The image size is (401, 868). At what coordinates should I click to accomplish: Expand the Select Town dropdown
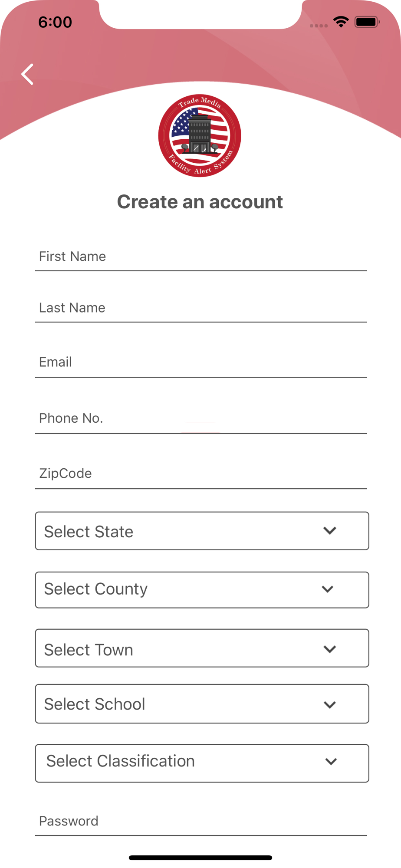tap(202, 648)
